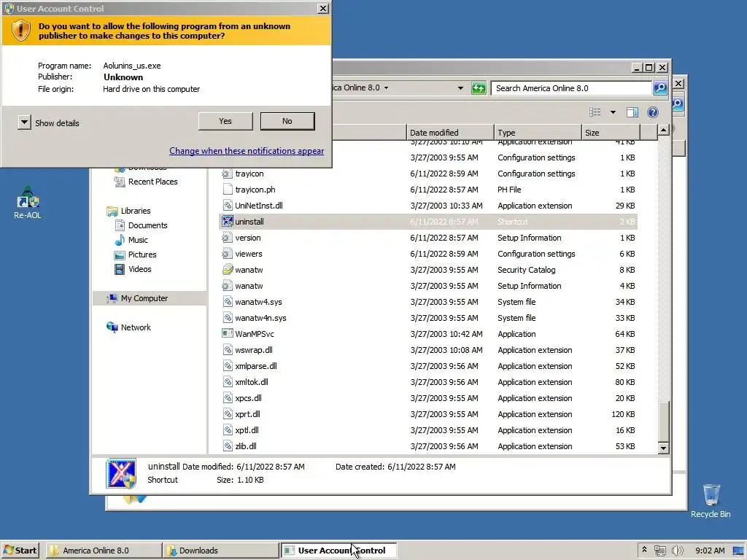Select the trayicon configuration file icon

(x=228, y=174)
